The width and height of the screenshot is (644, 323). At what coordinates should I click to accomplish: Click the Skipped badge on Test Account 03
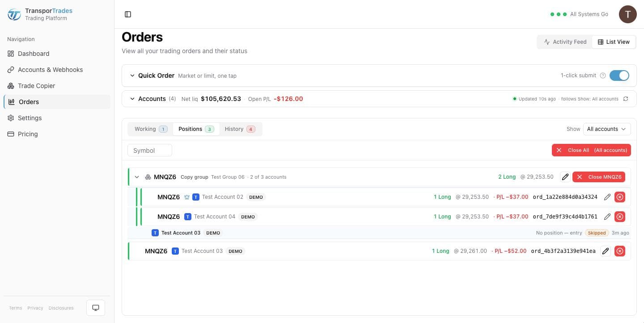tap(597, 233)
